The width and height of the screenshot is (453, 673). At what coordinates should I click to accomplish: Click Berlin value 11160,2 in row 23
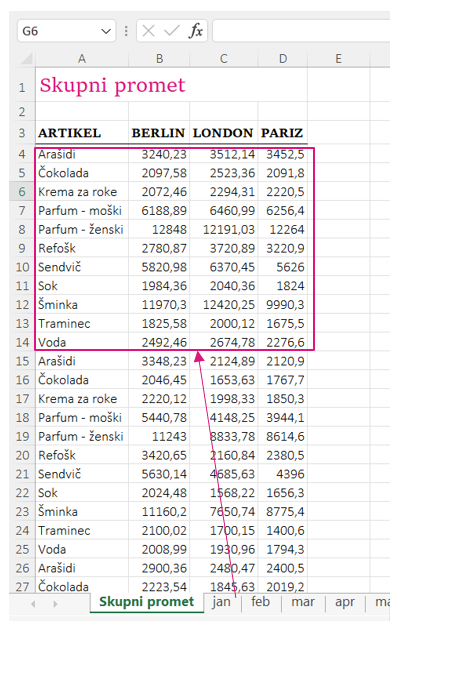point(159,512)
